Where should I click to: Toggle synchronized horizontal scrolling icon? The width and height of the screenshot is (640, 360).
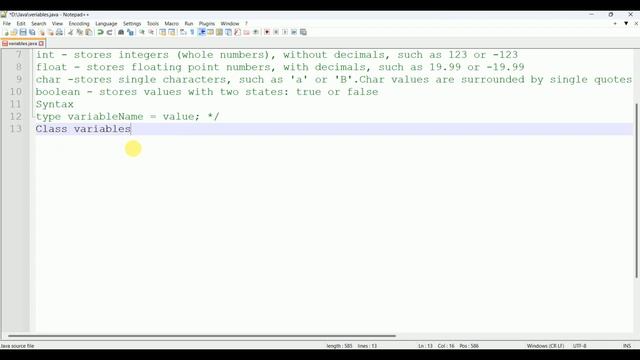171,32
